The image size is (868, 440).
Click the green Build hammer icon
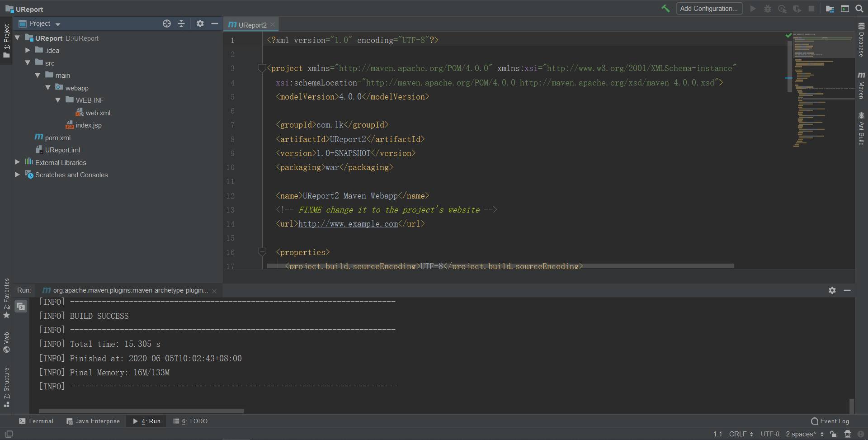[x=665, y=8]
